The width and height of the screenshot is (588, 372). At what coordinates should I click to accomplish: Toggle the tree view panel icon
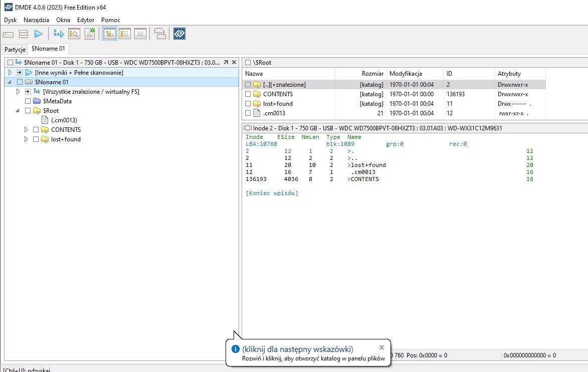point(110,34)
